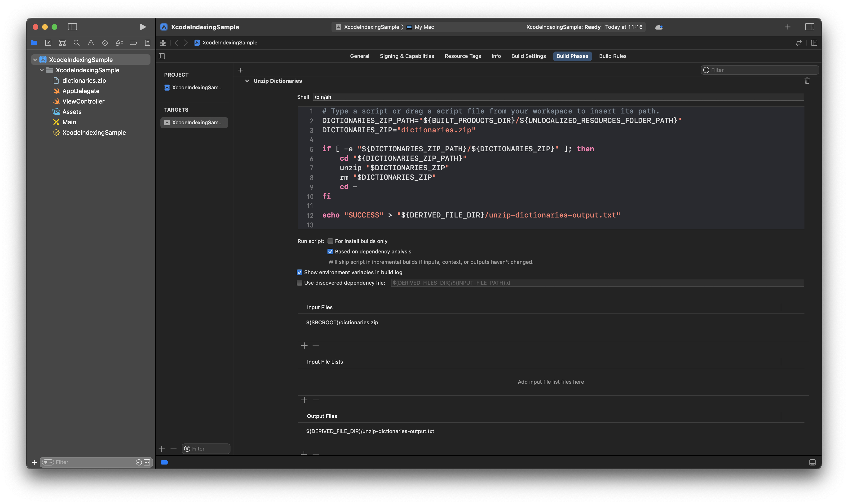
Task: Open the Info tab
Action: click(x=496, y=56)
